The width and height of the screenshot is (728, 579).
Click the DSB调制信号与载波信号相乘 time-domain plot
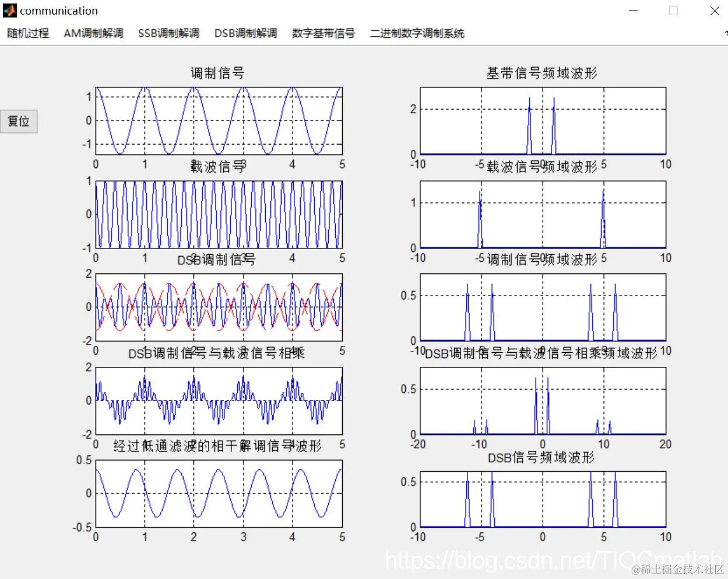coord(219,401)
